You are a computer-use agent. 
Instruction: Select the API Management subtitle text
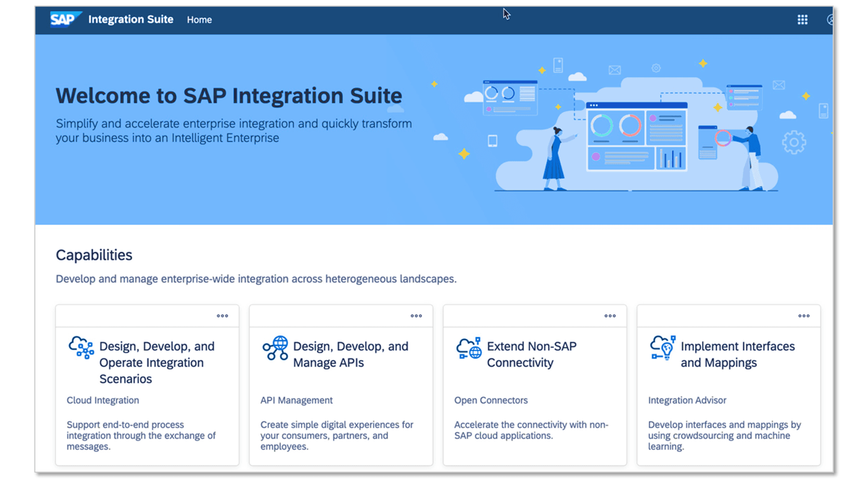pyautogui.click(x=296, y=400)
